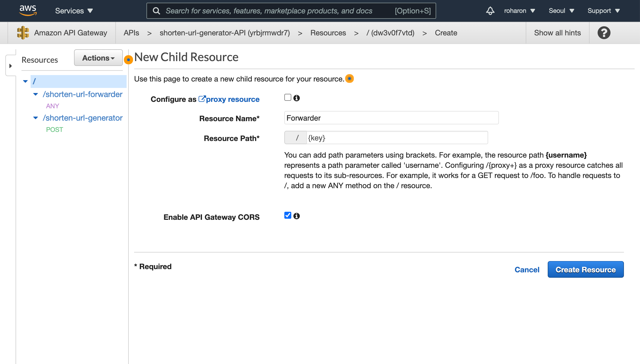The width and height of the screenshot is (640, 364).
Task: Click orange hint dot after page description
Action: (349, 79)
